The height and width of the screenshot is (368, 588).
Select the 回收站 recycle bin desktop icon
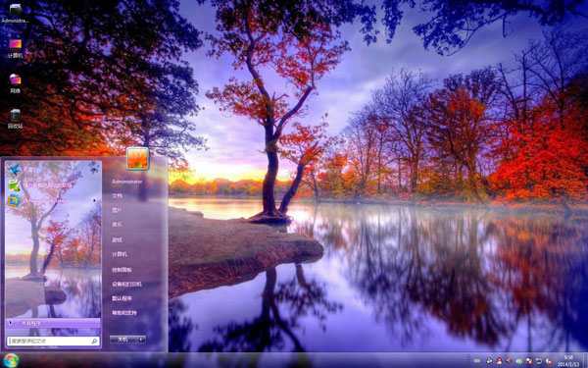(15, 119)
